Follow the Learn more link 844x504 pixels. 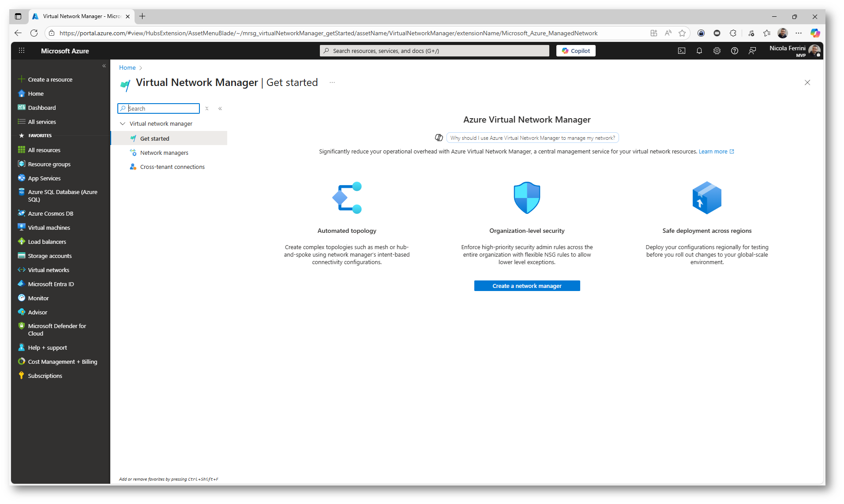point(714,151)
